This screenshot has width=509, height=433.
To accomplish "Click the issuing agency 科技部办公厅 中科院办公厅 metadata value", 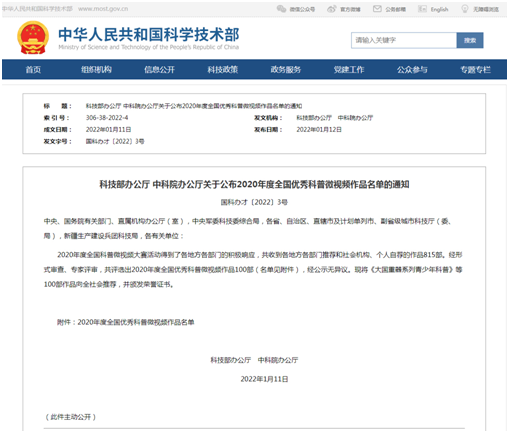I will (335, 118).
